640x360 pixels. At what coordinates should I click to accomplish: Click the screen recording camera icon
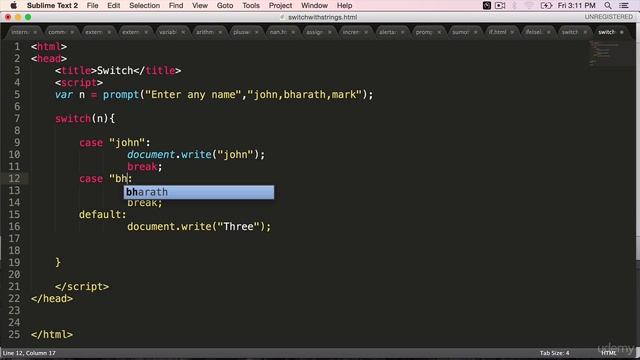pyautogui.click(x=500, y=5)
